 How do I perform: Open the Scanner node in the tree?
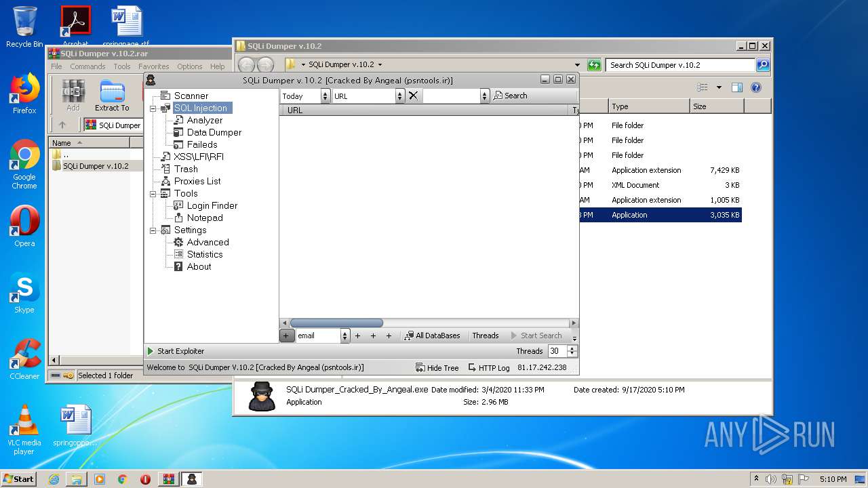pyautogui.click(x=191, y=96)
